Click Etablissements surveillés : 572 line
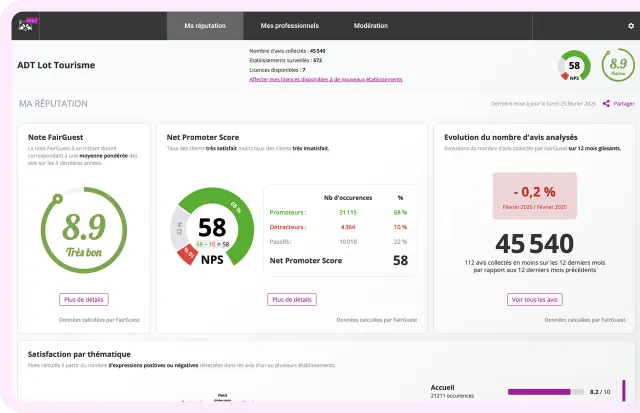This screenshot has width=640, height=413. [286, 60]
